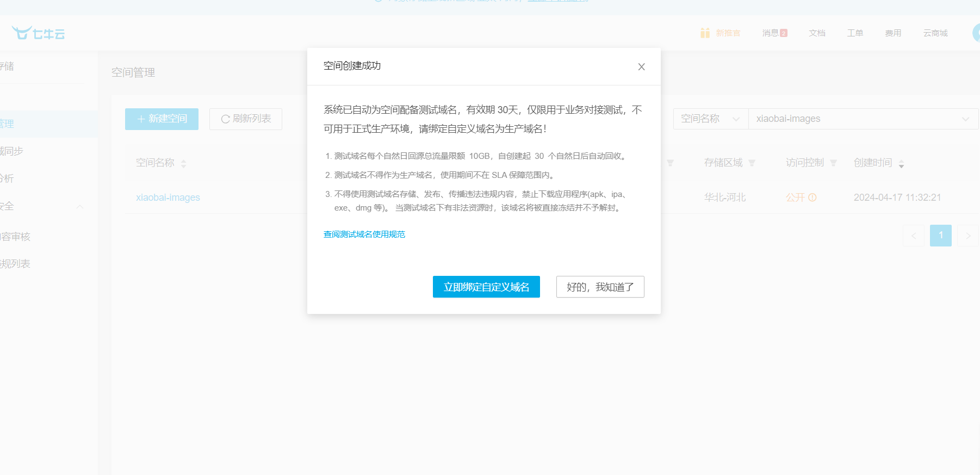The width and height of the screenshot is (980, 475).
Task: Click the 新推官 top bar link
Action: (x=728, y=33)
